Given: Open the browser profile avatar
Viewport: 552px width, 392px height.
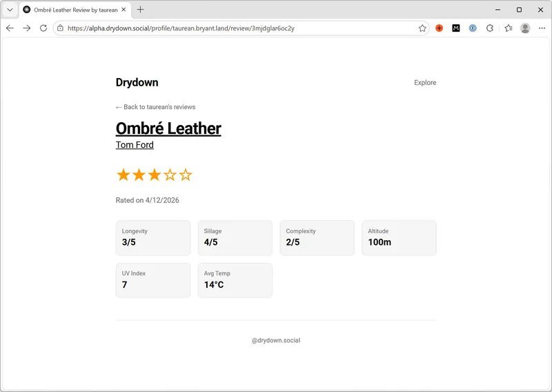Looking at the screenshot, I should (x=525, y=28).
